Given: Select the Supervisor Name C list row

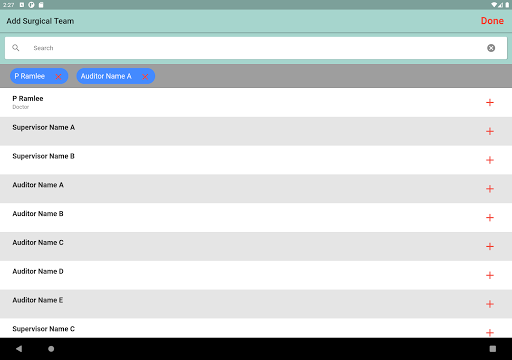Looking at the screenshot, I should point(256,328).
